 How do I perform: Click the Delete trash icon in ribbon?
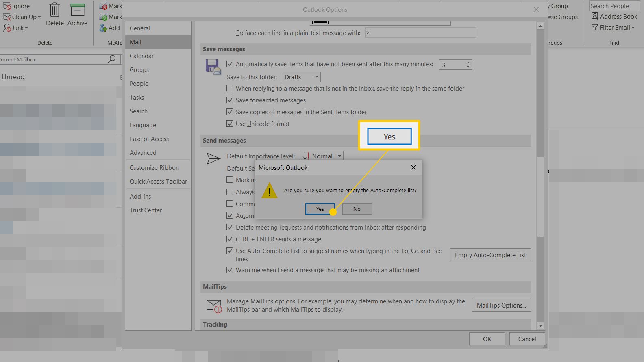54,10
